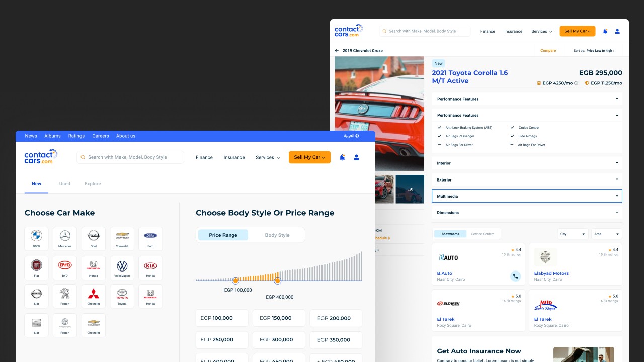Image resolution: width=644 pixels, height=362 pixels.
Task: Expand the collapsed Performance Features section
Action: 527,99
